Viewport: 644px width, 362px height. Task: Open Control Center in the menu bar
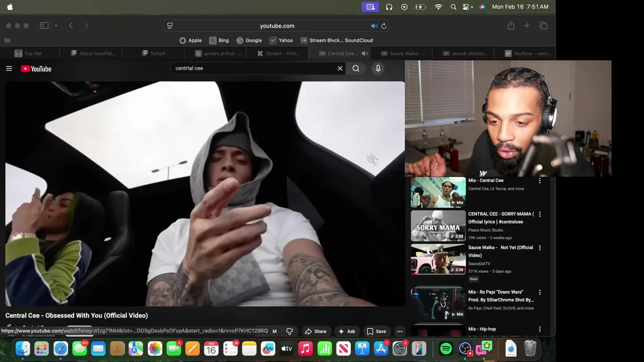click(467, 7)
